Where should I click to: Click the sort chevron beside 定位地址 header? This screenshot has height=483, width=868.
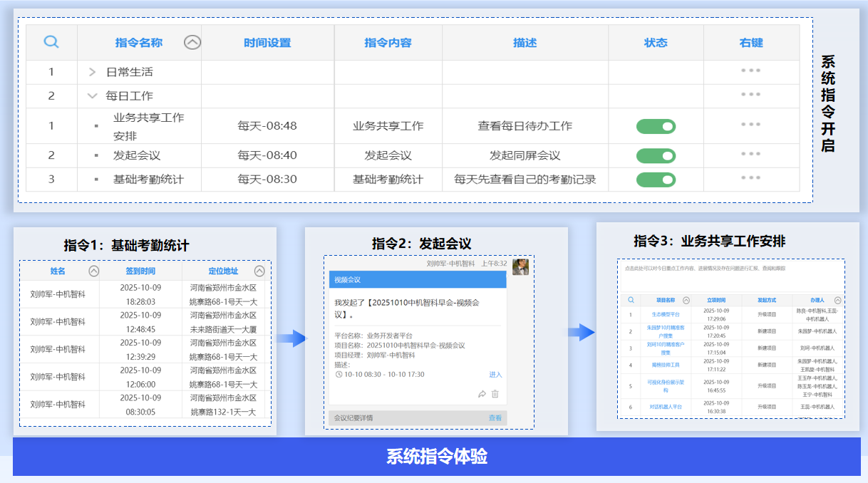[x=259, y=271]
